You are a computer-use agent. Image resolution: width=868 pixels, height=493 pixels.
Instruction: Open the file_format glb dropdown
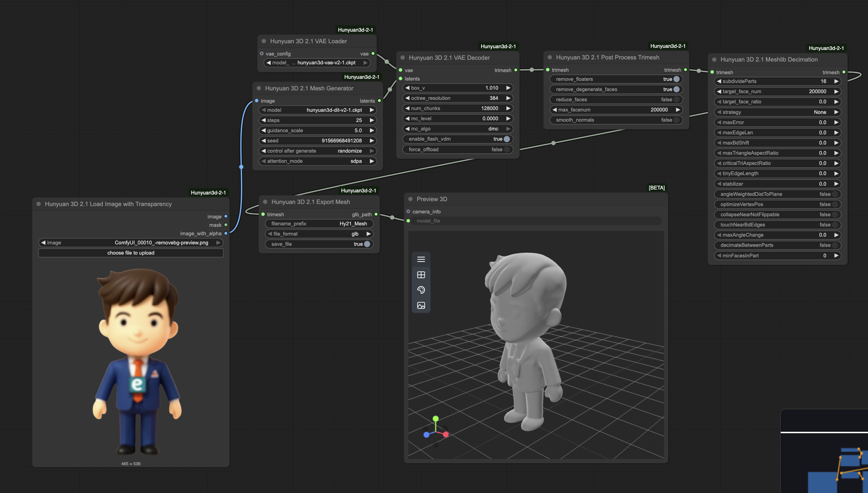319,234
